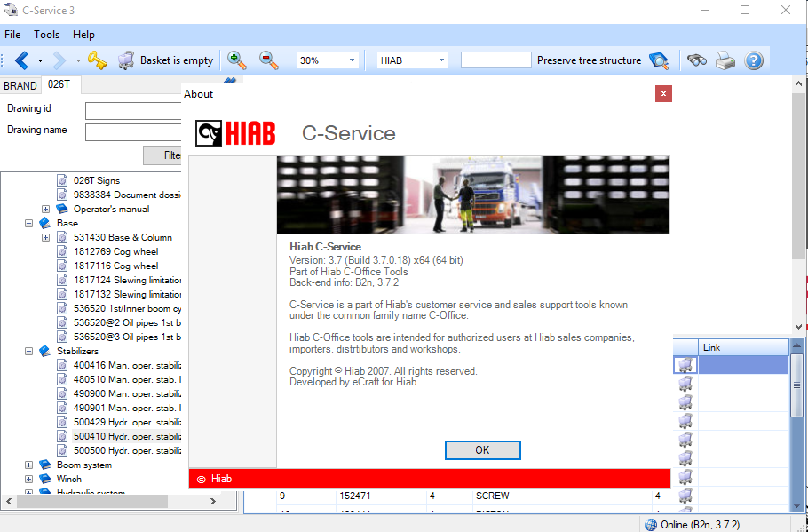Close the About dialog with red X
808x532 pixels.
[x=662, y=93]
